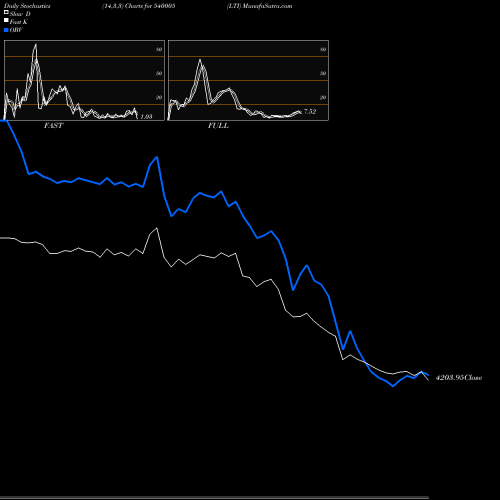Click the 20 level label in FAST chart
500x500 pixels.
(159, 97)
